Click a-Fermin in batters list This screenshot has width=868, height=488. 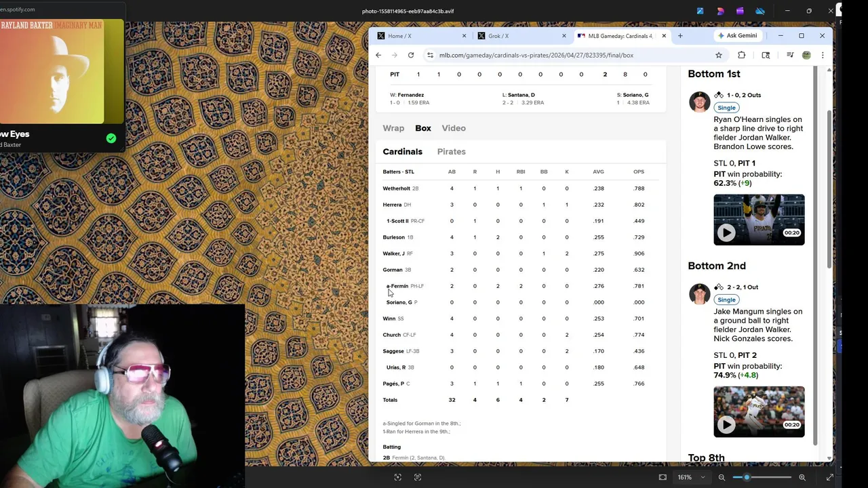397,286
